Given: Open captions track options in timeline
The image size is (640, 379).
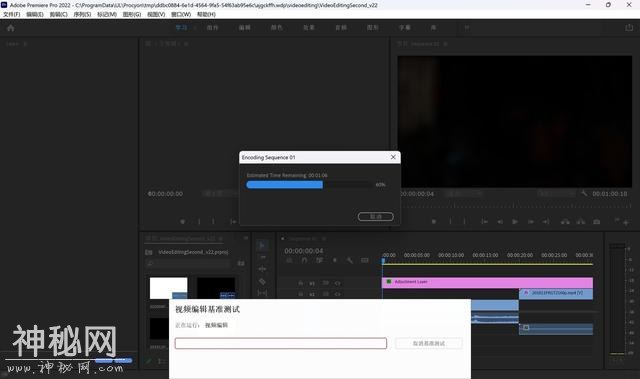Looking at the screenshot, I should coord(365,260).
